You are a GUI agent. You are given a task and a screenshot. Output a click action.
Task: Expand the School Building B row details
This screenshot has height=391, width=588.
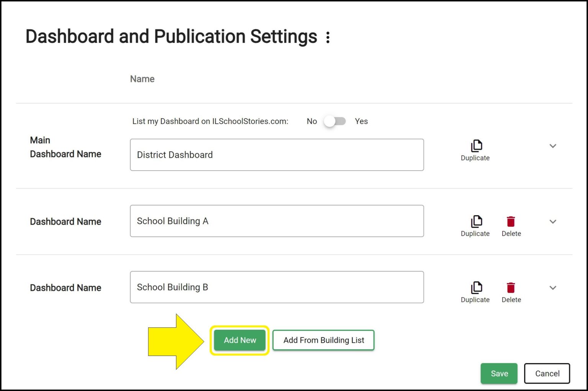553,287
